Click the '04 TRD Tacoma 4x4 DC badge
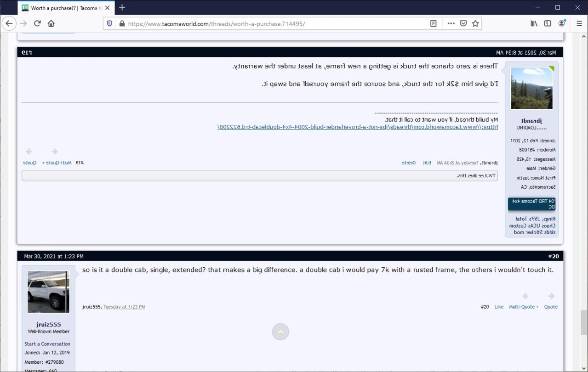Viewport: 588px width, 372px height. coord(532,204)
